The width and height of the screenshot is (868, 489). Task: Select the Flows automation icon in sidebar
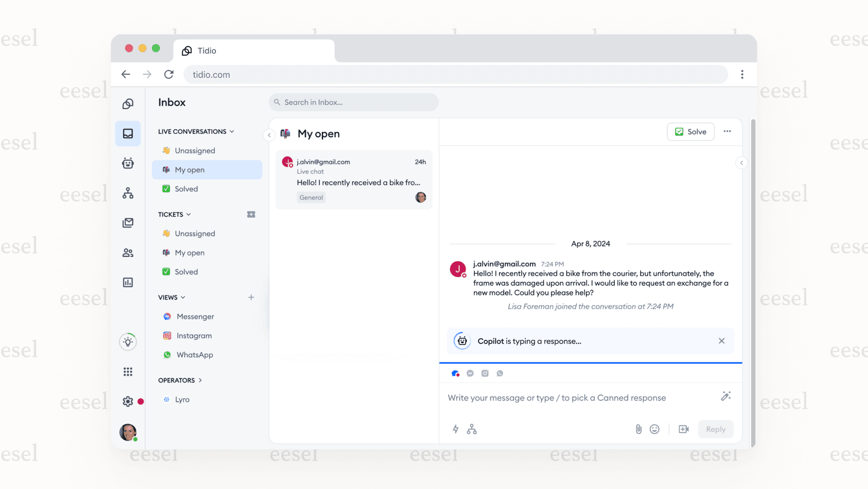click(128, 193)
